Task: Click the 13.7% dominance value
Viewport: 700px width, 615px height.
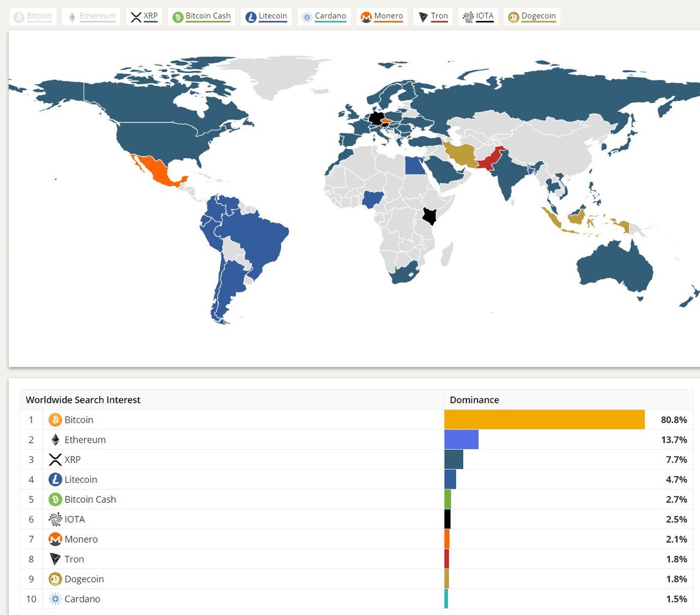Action: [x=674, y=439]
